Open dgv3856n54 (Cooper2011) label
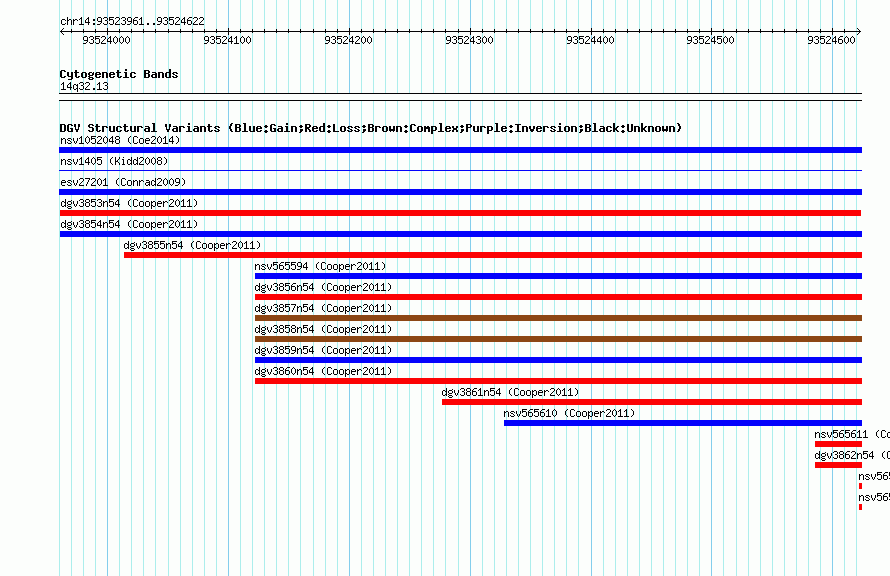The height and width of the screenshot is (576, 890). pyautogui.click(x=323, y=287)
